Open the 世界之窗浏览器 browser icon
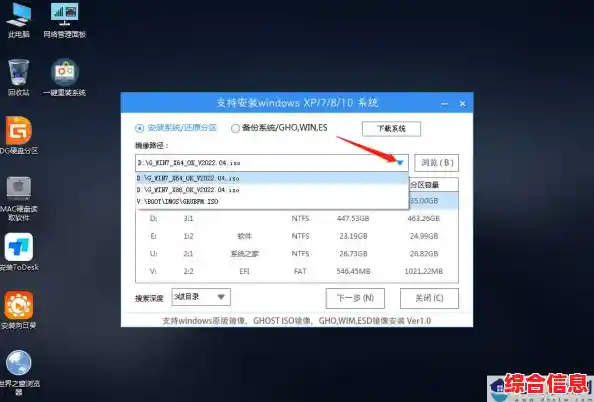594x402 pixels. [x=19, y=372]
